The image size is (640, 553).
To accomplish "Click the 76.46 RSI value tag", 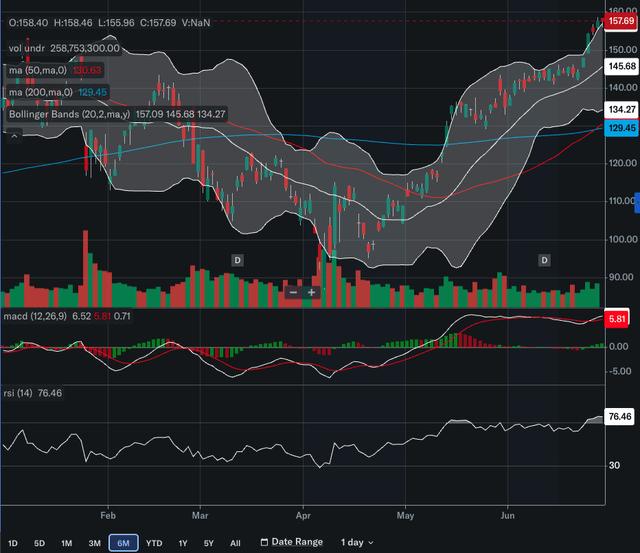I will [x=619, y=417].
